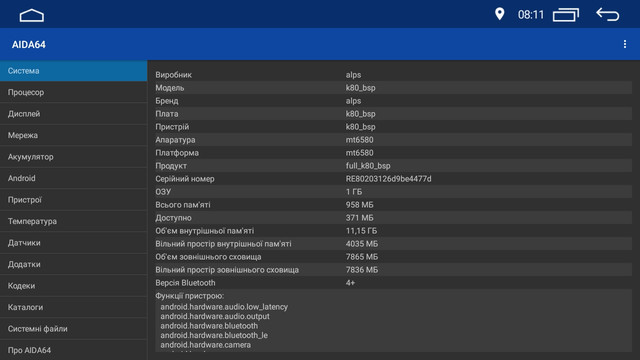The height and width of the screenshot is (360, 640).
Task: Open the Температура section
Action: point(73,221)
